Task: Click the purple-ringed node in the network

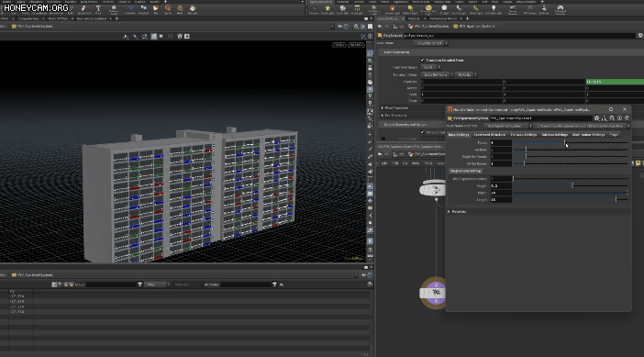Action: click(x=436, y=293)
